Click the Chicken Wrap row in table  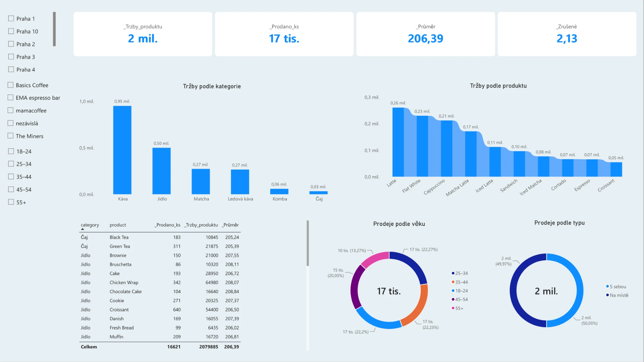click(x=160, y=283)
